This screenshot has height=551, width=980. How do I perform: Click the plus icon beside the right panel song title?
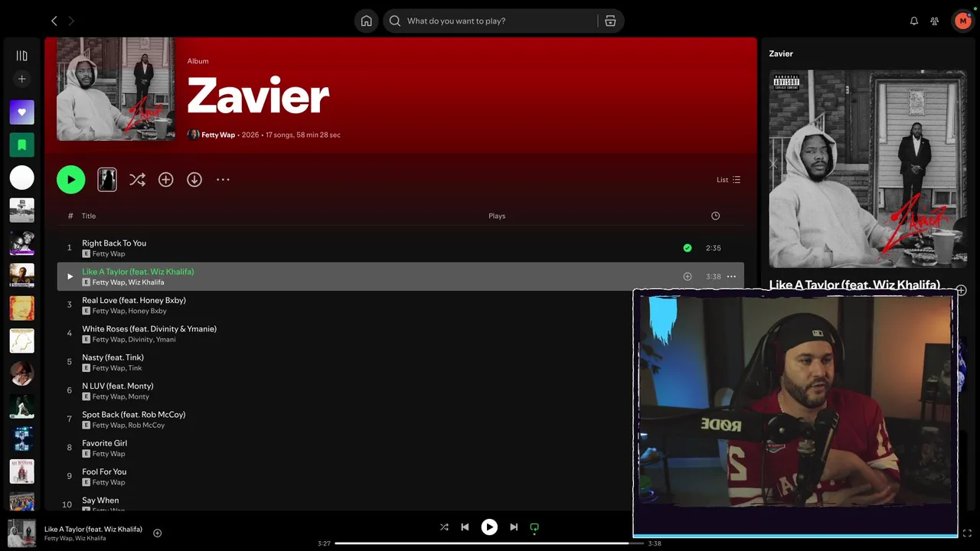click(961, 290)
